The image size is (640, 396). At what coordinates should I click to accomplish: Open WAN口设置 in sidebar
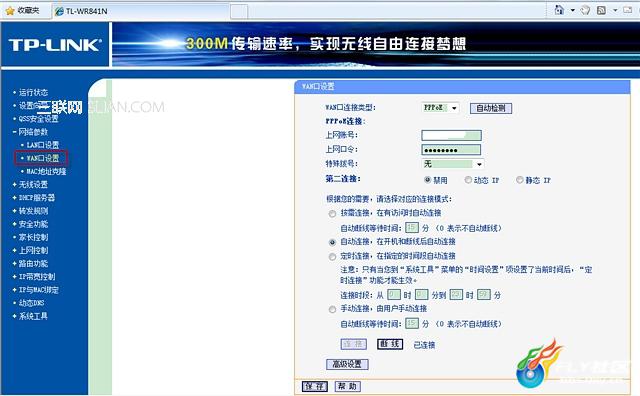tap(41, 158)
